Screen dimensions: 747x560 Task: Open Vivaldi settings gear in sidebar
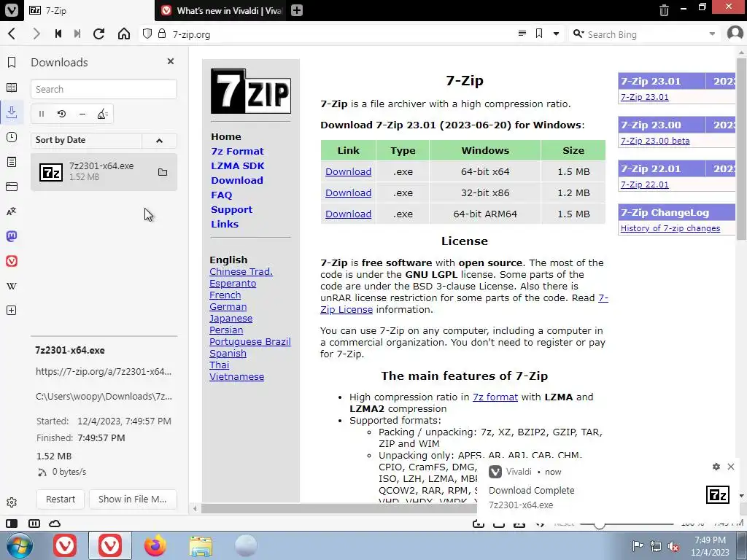pyautogui.click(x=12, y=502)
